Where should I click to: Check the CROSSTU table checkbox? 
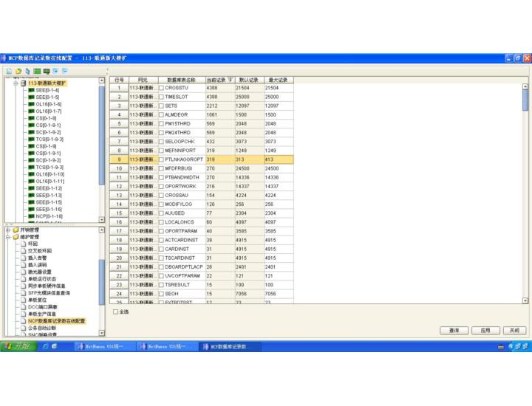[x=161, y=88]
